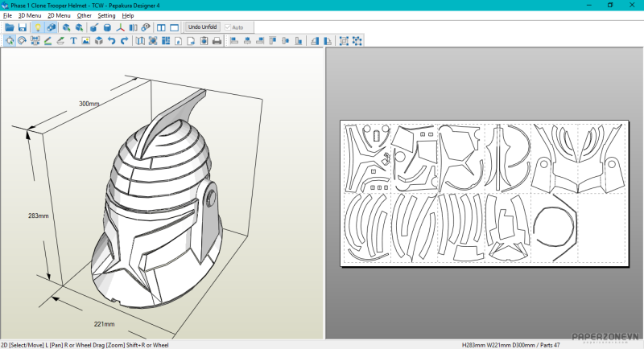Click the text tool T icon

pyautogui.click(x=73, y=41)
